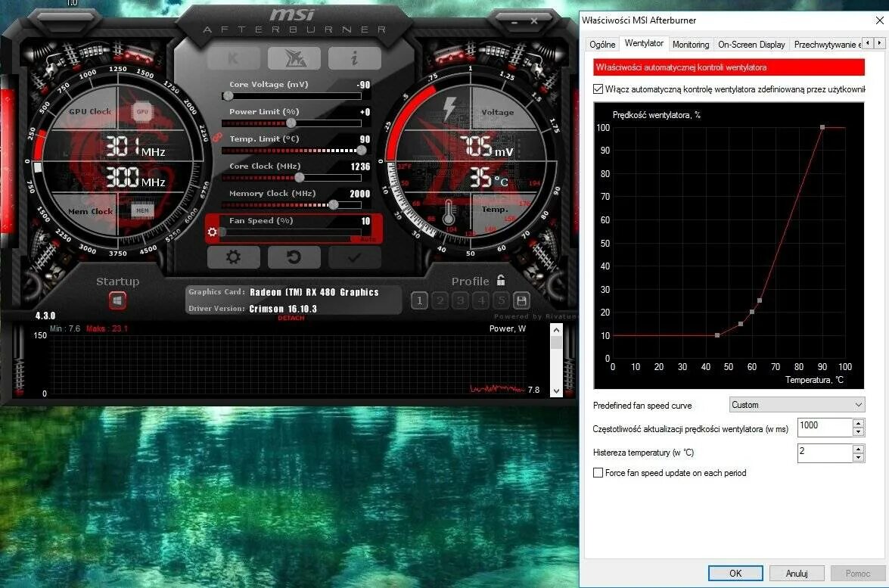
Task: Toggle user-defined automatic fan control checkbox
Action: coord(598,89)
